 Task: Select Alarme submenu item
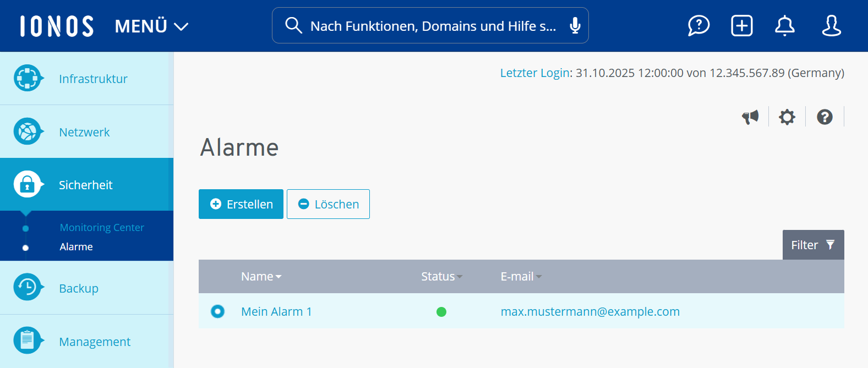pyautogui.click(x=76, y=246)
